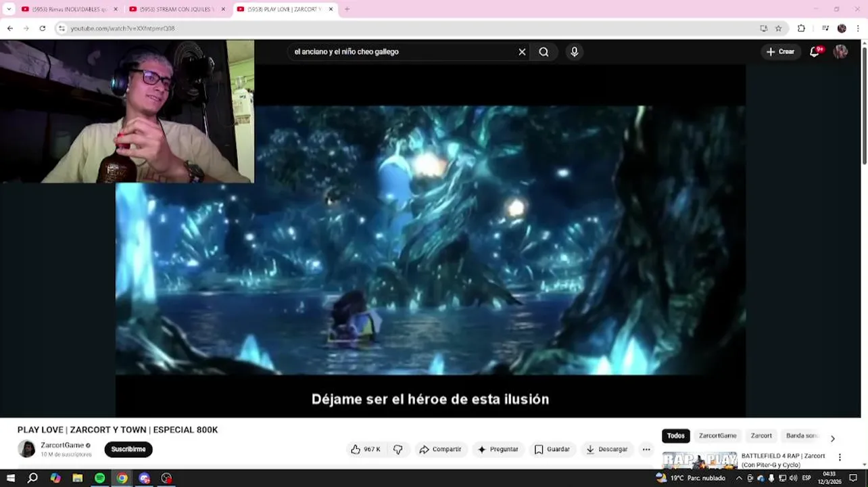Viewport: 868px width, 487px height.
Task: Click the install app icon in address bar
Action: [x=763, y=28]
